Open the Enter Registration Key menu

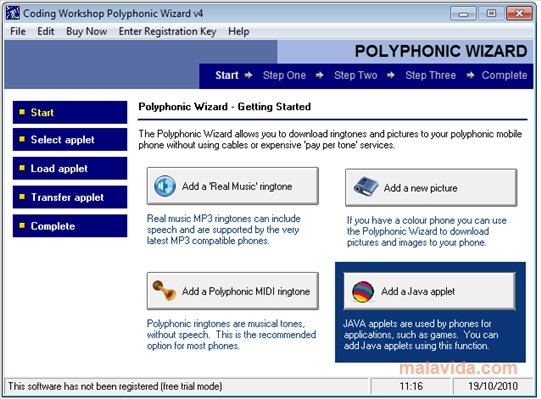tap(167, 31)
